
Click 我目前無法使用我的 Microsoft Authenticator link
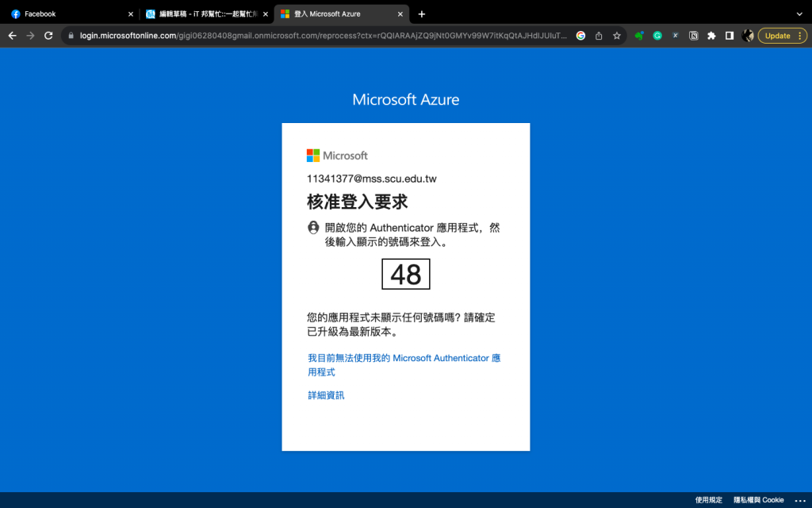tap(404, 365)
